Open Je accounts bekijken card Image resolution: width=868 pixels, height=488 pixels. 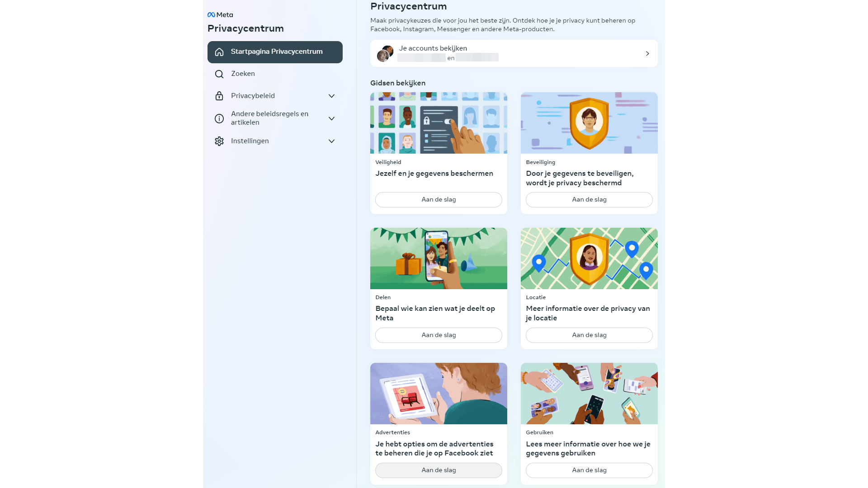(514, 53)
